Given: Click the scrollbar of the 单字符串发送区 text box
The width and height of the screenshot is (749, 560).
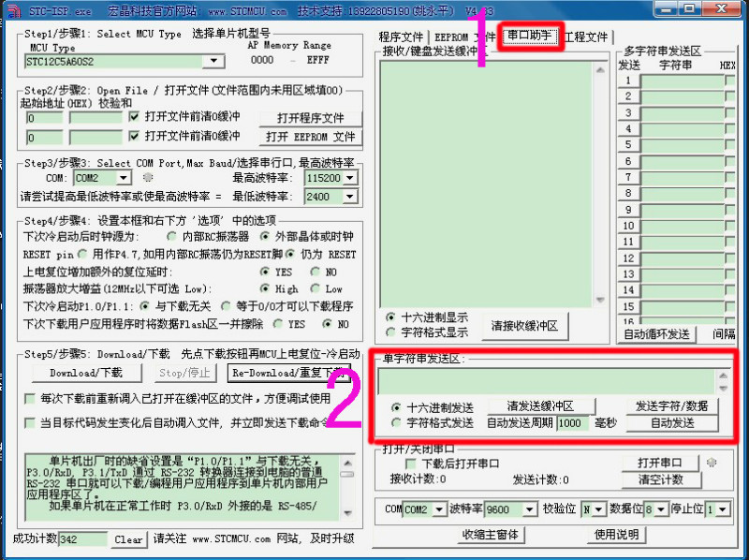Looking at the screenshot, I should pos(722,380).
